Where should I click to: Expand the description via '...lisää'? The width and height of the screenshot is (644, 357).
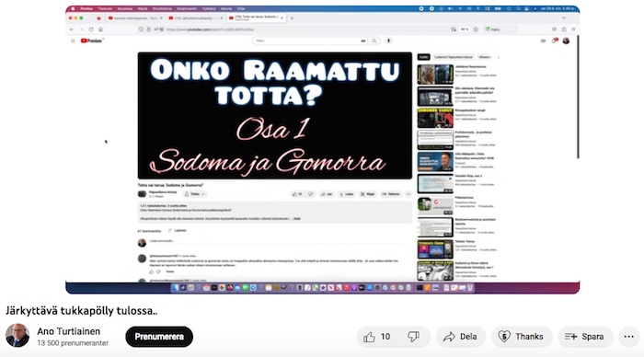(296, 219)
